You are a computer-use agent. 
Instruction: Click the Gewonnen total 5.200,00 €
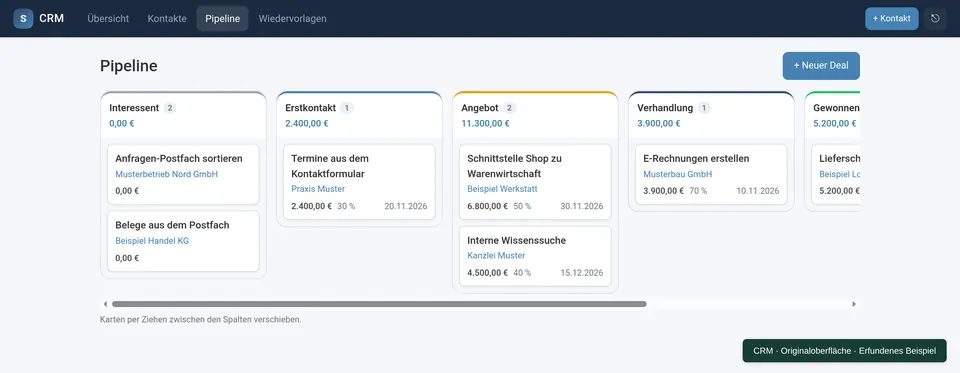835,123
